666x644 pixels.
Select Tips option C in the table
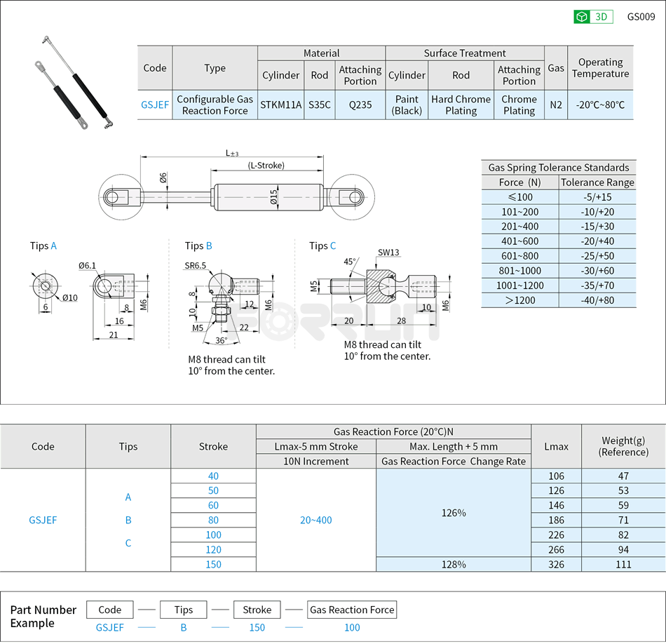pos(128,542)
